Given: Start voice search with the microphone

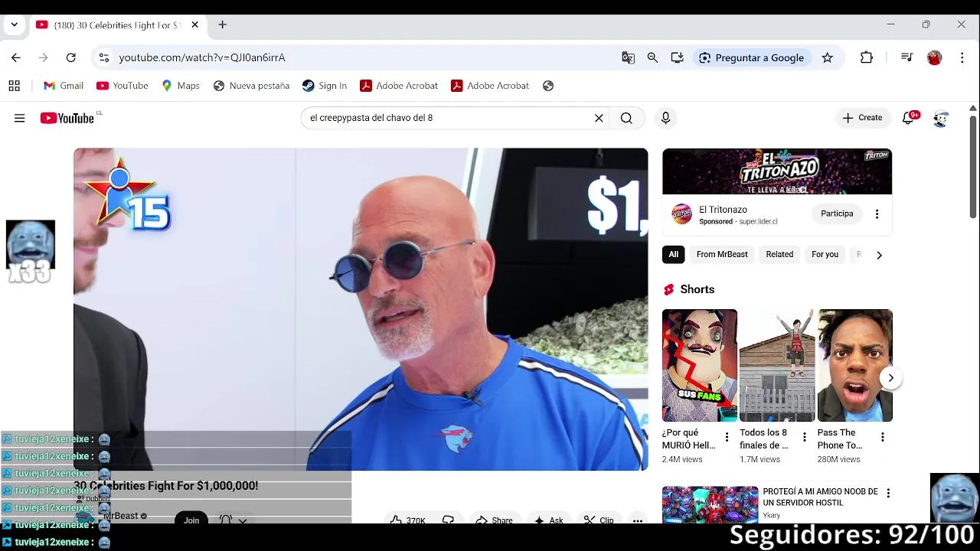Looking at the screenshot, I should (x=665, y=118).
